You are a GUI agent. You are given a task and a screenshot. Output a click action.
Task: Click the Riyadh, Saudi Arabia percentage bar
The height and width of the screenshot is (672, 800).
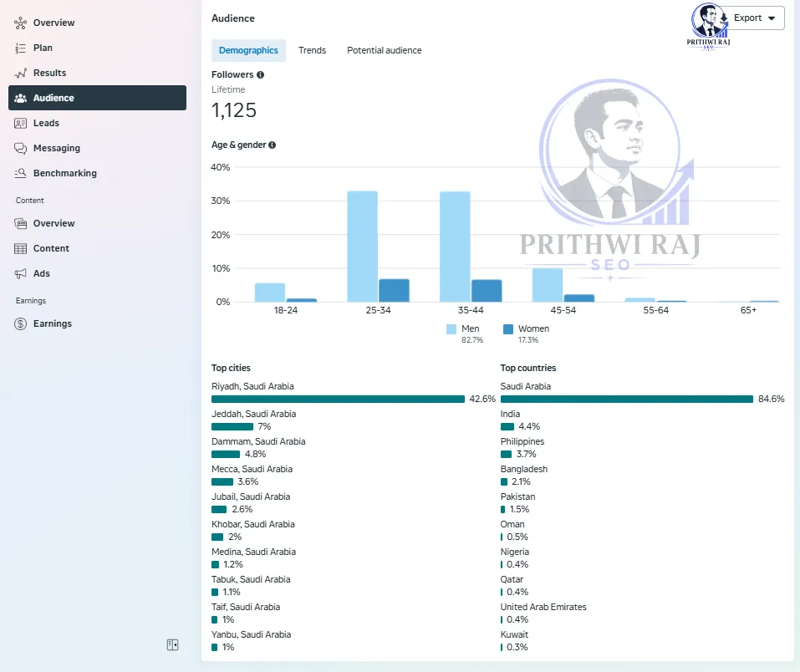pos(338,399)
